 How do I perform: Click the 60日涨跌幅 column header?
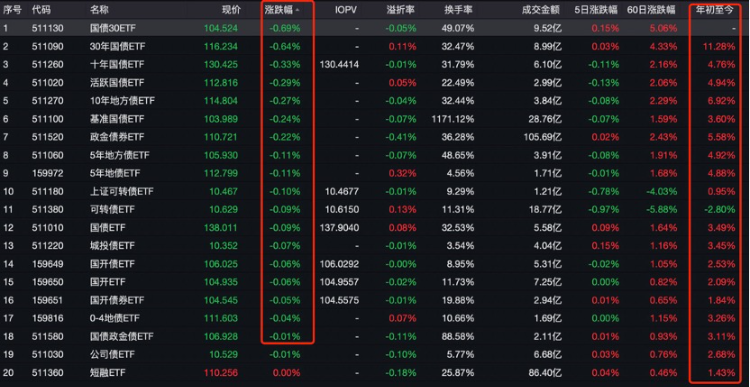(x=651, y=10)
